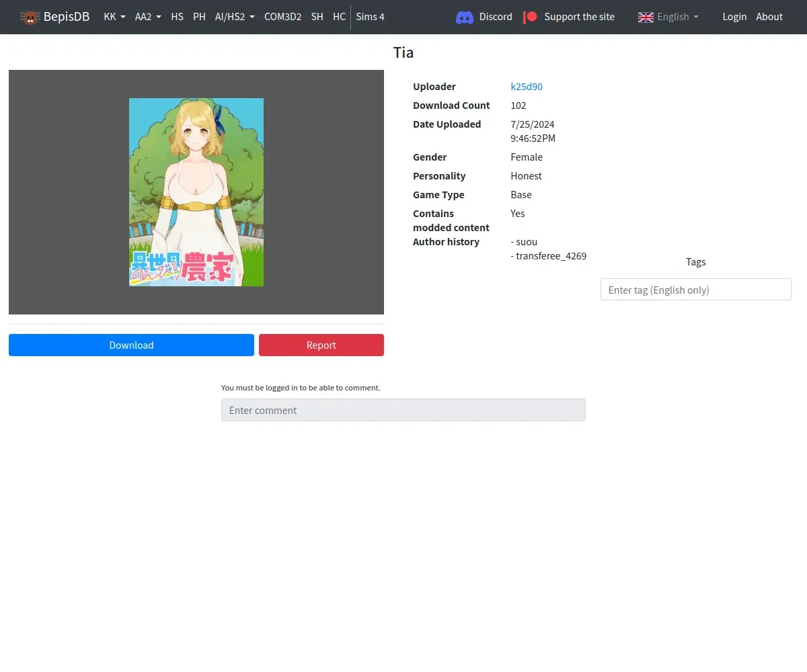Click the Female gender value
The image size is (807, 672).
point(527,157)
